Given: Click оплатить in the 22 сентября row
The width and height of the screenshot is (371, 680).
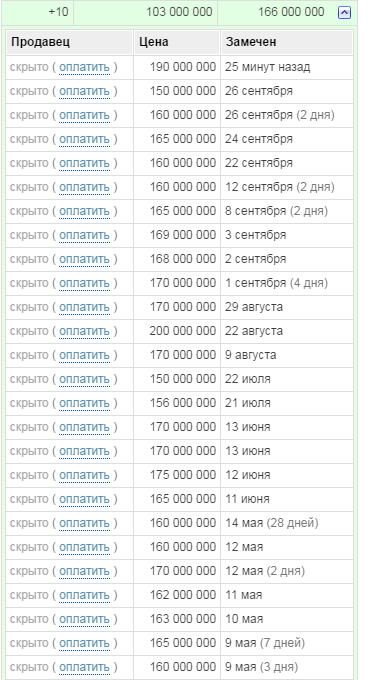Looking at the screenshot, I should 85,163.
